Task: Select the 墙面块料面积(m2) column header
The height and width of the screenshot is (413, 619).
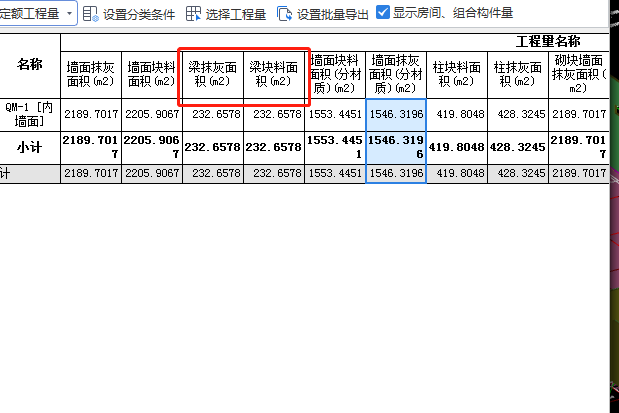Action: [x=152, y=75]
